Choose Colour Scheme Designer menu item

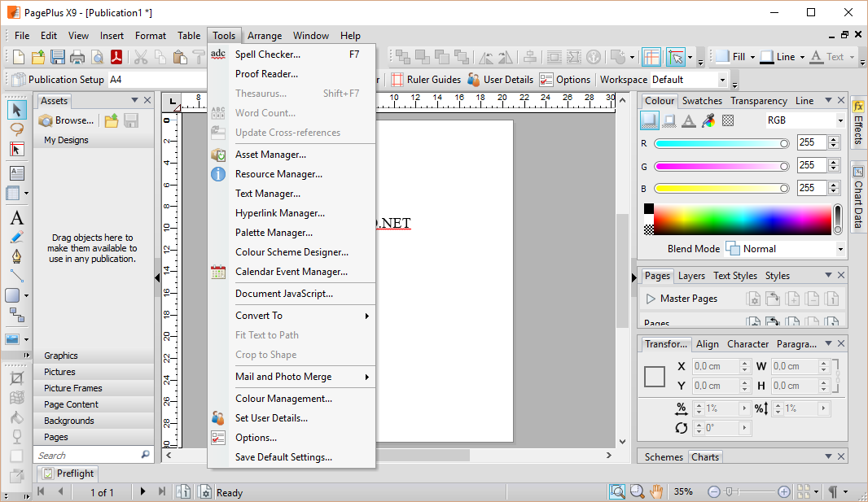coord(292,252)
